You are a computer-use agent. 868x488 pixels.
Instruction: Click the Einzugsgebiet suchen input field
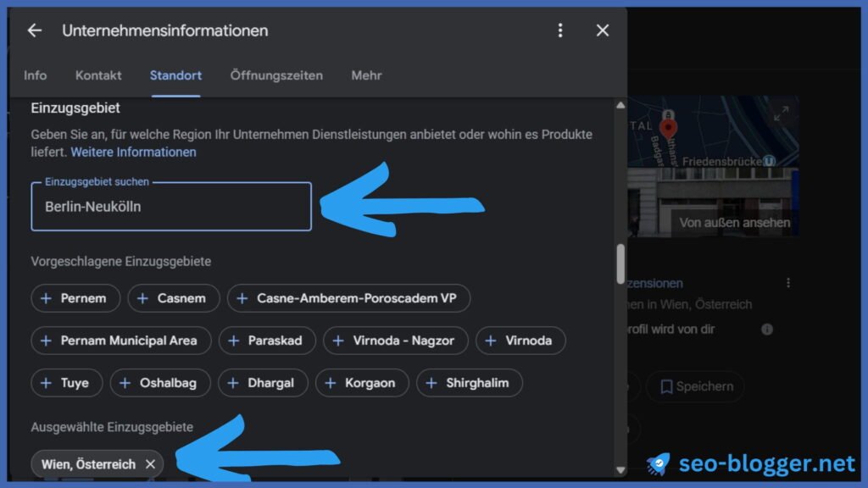pyautogui.click(x=171, y=207)
